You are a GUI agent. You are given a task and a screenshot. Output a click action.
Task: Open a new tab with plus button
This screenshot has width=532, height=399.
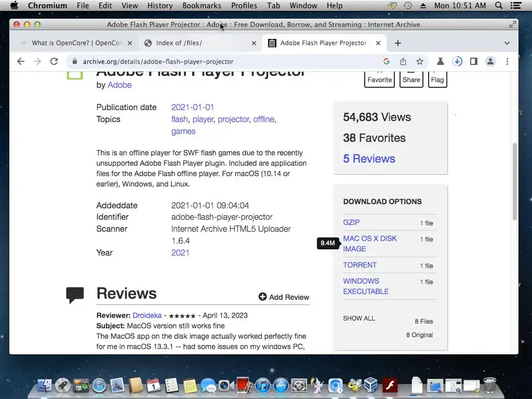click(x=398, y=43)
